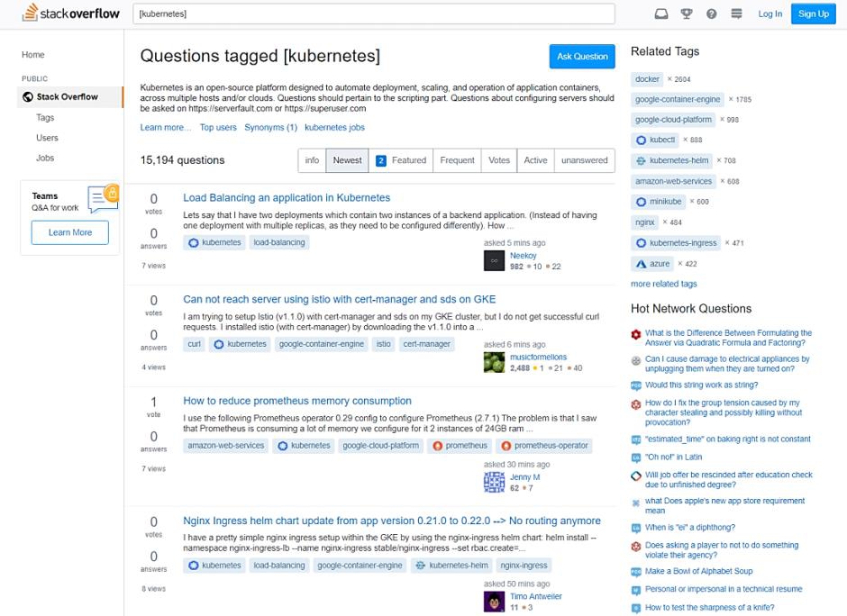Screen dimensions: 847x616
Task: Click site icon beside player agency question
Action: click(636, 546)
